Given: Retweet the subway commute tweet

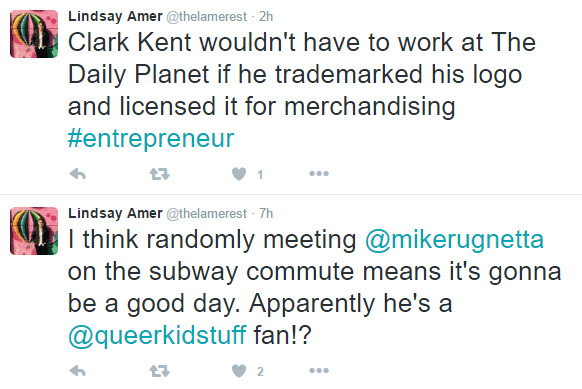Looking at the screenshot, I should tap(160, 370).
